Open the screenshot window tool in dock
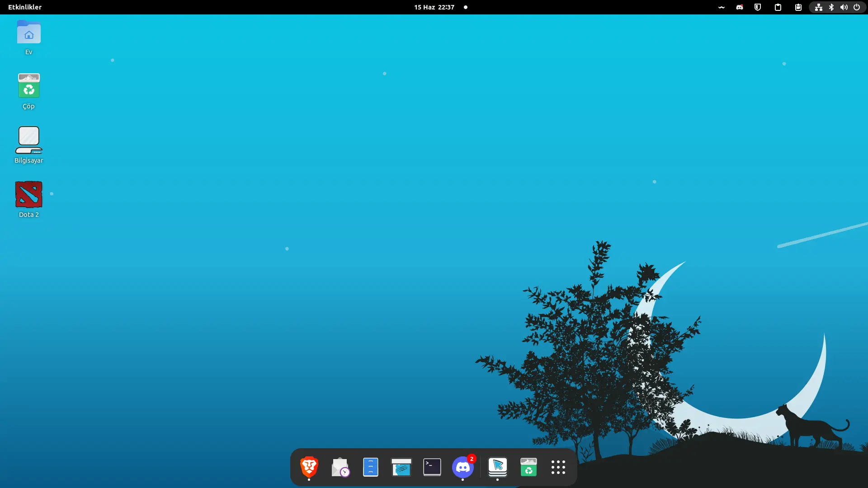868x488 pixels. point(401,467)
